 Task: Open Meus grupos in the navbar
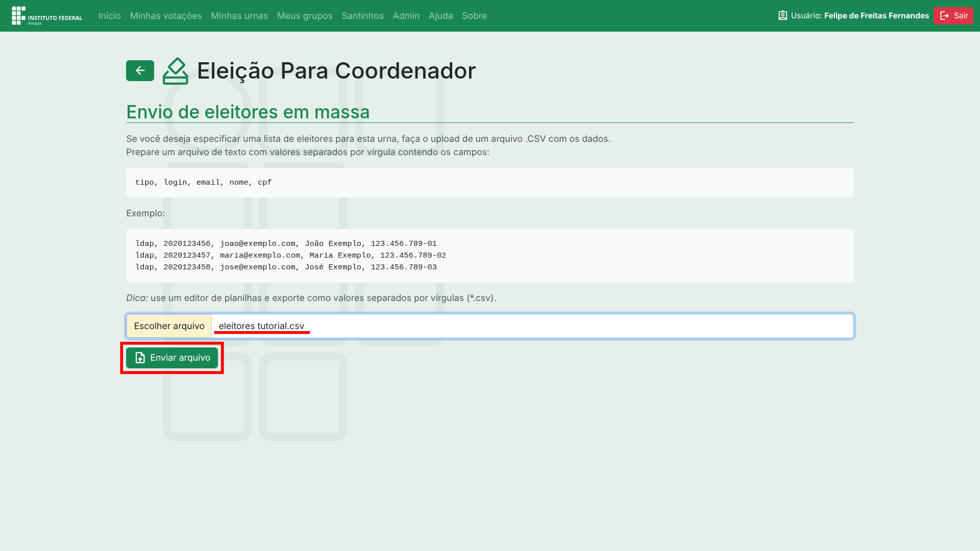coord(305,16)
